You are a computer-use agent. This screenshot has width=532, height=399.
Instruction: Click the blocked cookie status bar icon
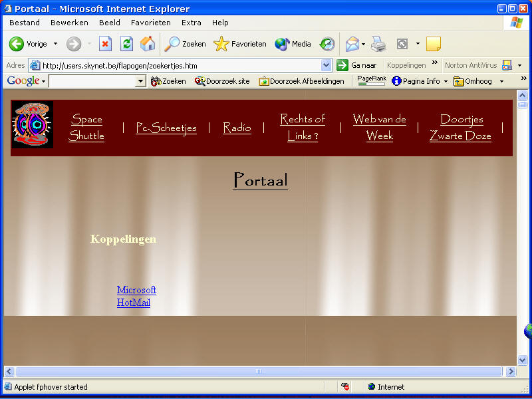(x=345, y=386)
